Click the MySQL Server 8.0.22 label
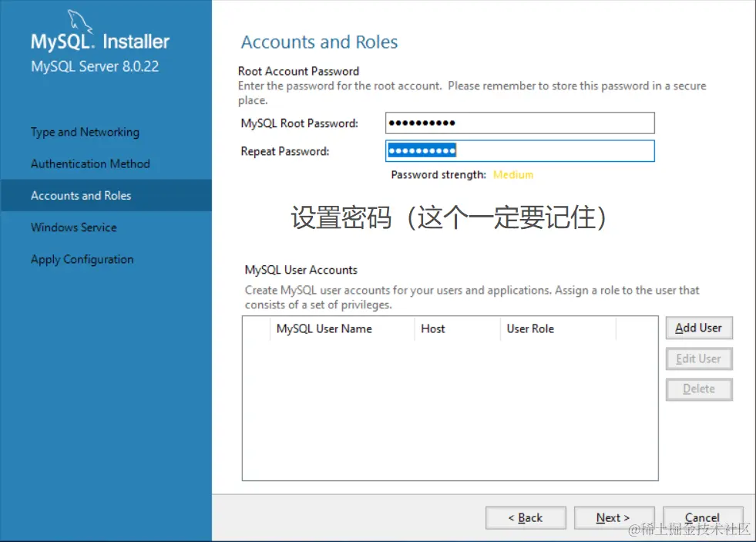Screen dimensions: 756x542 pyautogui.click(x=95, y=66)
